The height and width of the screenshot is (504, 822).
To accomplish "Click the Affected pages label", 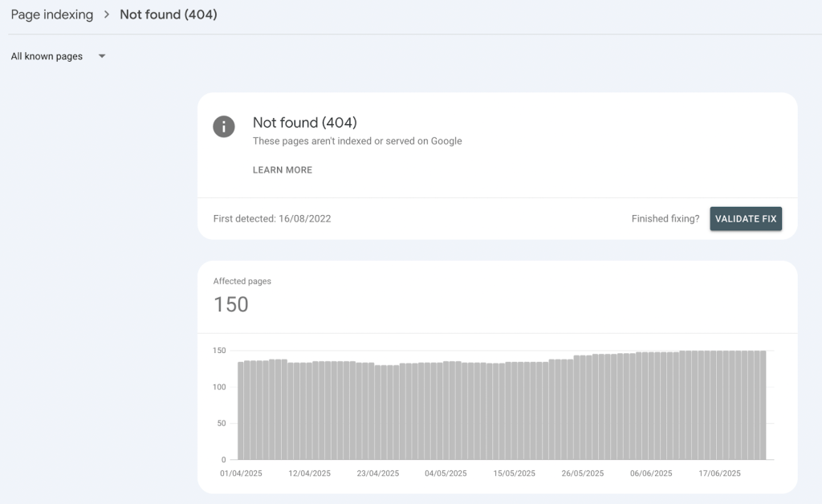I will (x=242, y=281).
